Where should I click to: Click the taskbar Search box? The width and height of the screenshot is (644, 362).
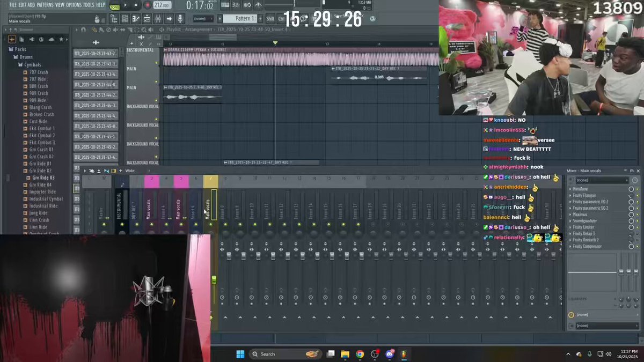coord(286,354)
